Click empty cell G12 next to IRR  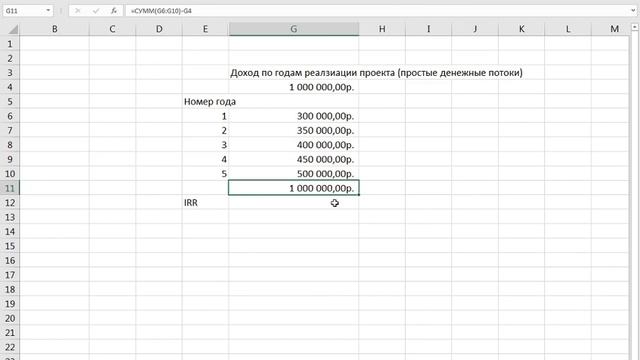pyautogui.click(x=294, y=203)
